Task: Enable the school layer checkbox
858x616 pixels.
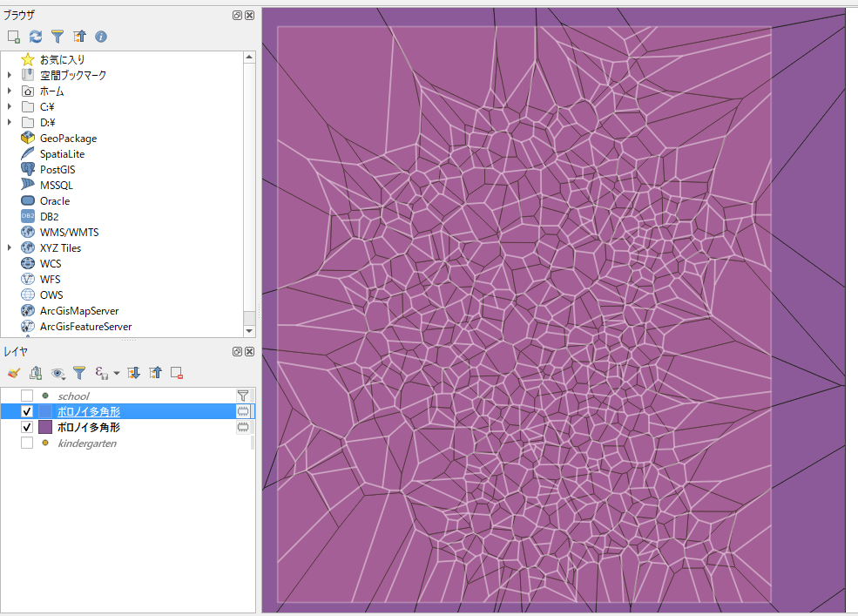Action: 27,396
